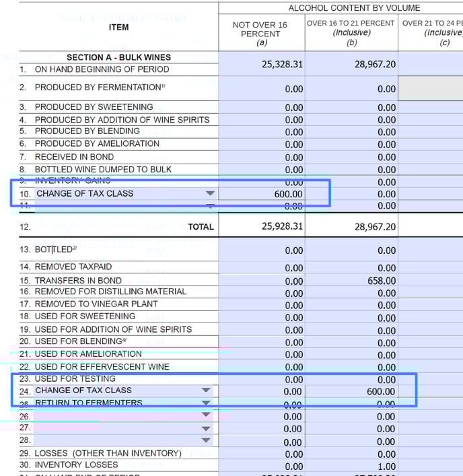
Task: Click Bottled Wine Dumped to Bulk column (a)
Action: click(262, 170)
